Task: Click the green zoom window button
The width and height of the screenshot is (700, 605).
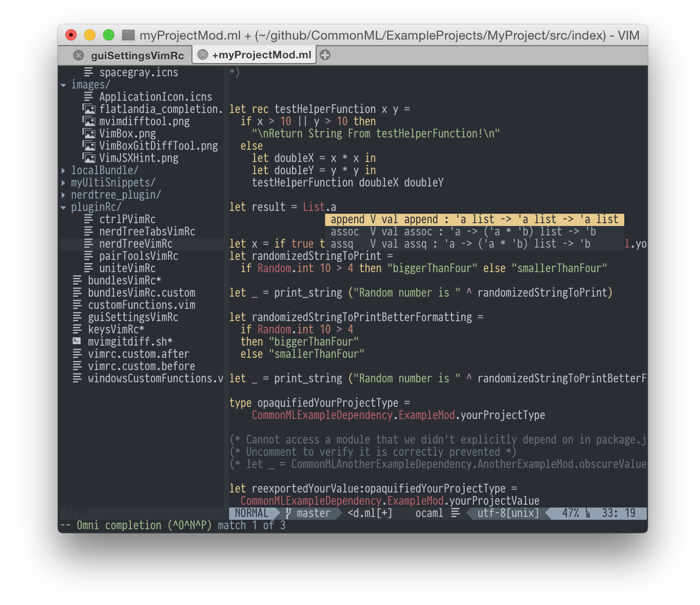Action: coord(109,35)
